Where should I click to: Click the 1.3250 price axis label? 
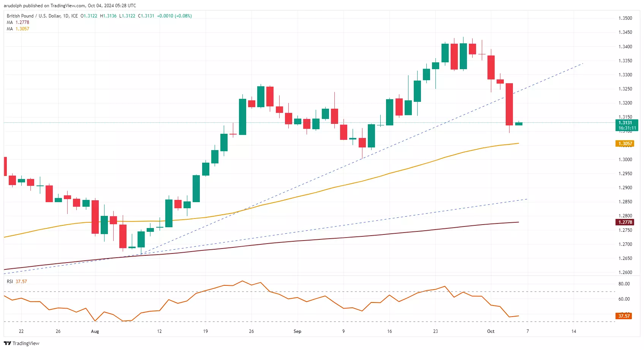coord(625,89)
